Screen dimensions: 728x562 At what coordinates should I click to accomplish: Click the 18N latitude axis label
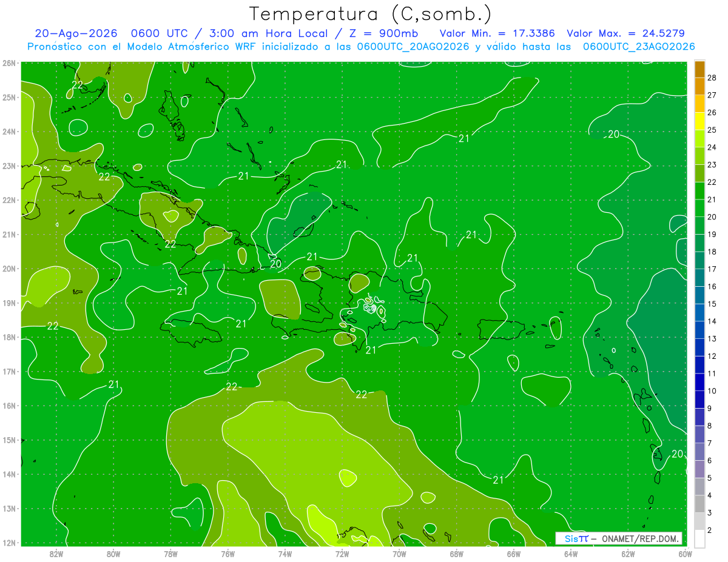pyautogui.click(x=9, y=337)
